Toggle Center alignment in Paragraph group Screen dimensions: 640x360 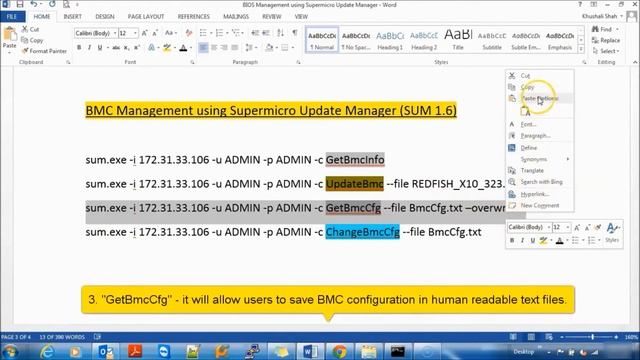214,48
